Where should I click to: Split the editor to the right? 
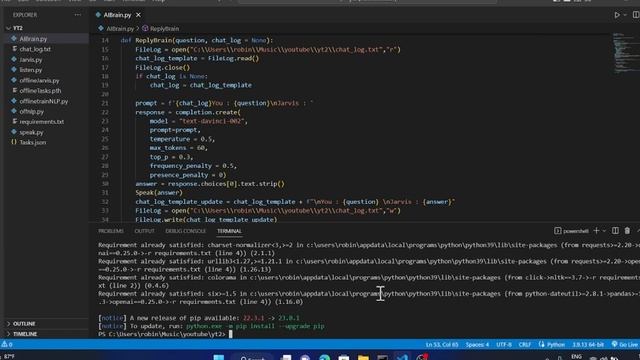pyautogui.click(x=636, y=15)
